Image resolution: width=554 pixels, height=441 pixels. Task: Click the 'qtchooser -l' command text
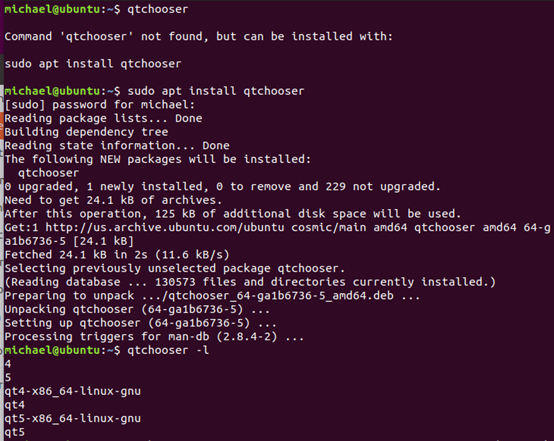[168, 350]
